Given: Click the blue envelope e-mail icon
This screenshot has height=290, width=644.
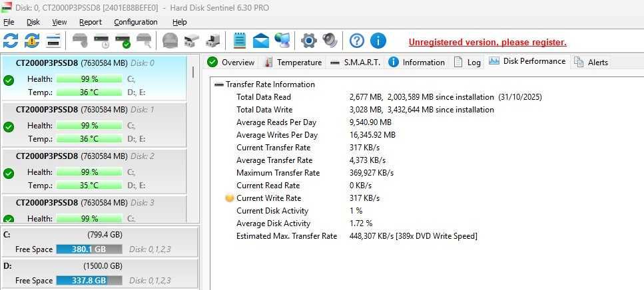Looking at the screenshot, I should [x=261, y=41].
